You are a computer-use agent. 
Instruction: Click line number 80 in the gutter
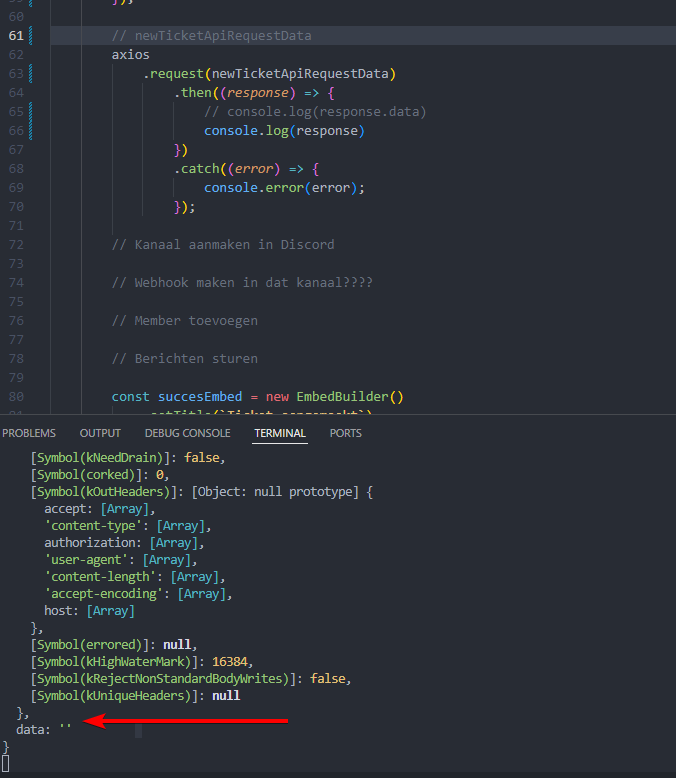[15, 397]
